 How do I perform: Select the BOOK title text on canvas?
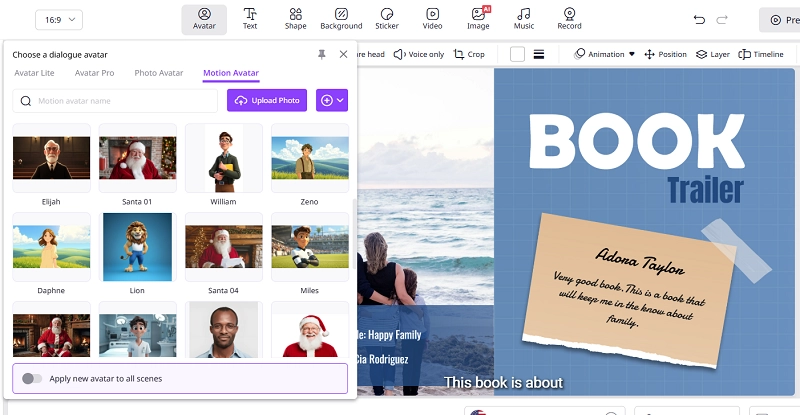[636, 141]
